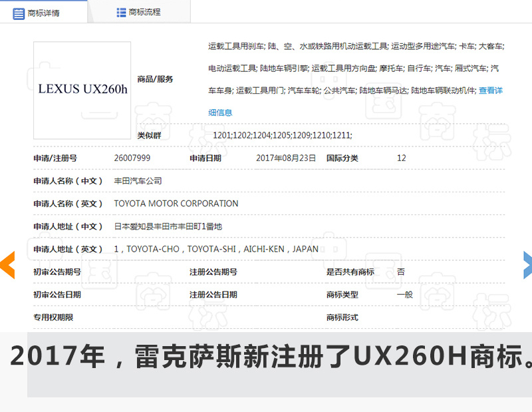The height and width of the screenshot is (412, 532).
Task: Click the English address ending in JAPAN
Action: click(216, 249)
